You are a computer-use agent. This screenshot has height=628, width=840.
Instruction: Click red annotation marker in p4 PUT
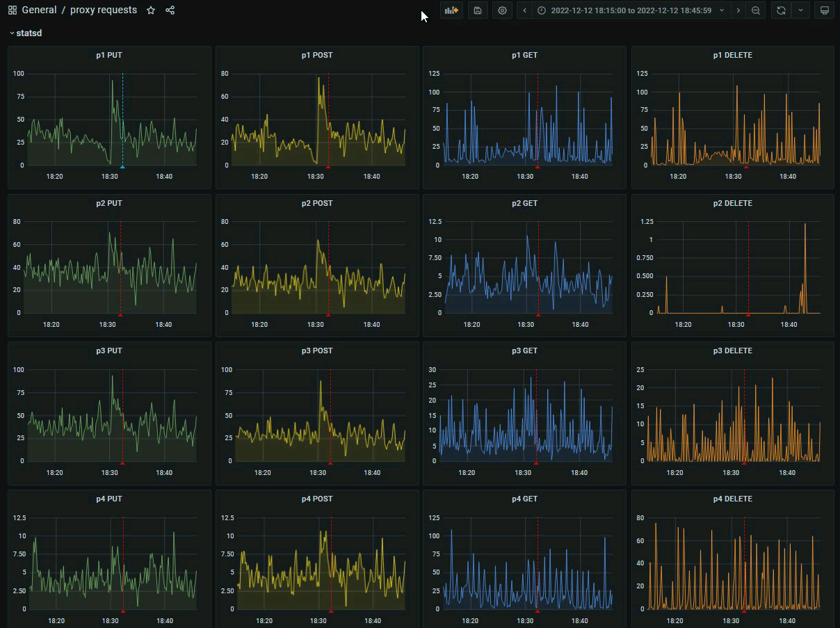(x=123, y=611)
